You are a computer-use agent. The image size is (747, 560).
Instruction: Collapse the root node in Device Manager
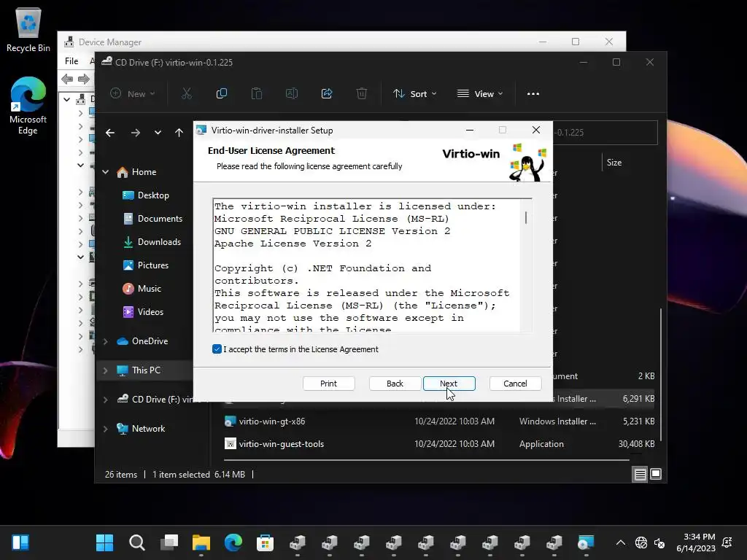tap(66, 99)
